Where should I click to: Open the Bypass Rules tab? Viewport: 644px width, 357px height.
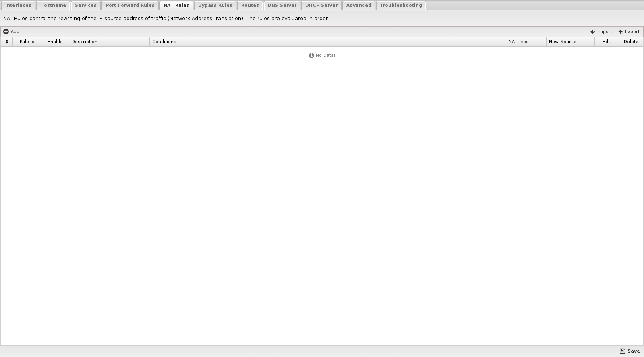coord(215,5)
